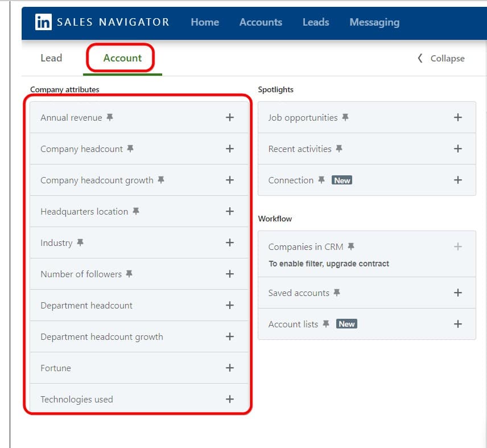The height and width of the screenshot is (448, 487).
Task: Click the Connection filter label
Action: pos(291,180)
